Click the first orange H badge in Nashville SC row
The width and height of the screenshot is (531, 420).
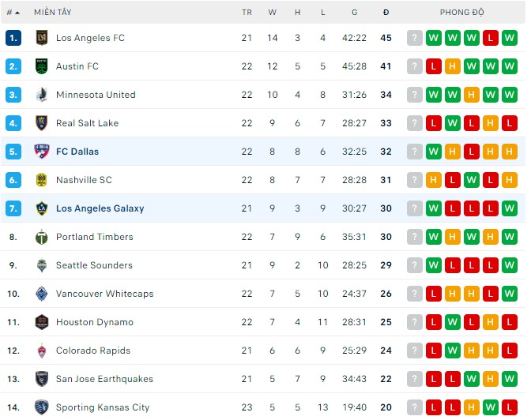tap(434, 180)
